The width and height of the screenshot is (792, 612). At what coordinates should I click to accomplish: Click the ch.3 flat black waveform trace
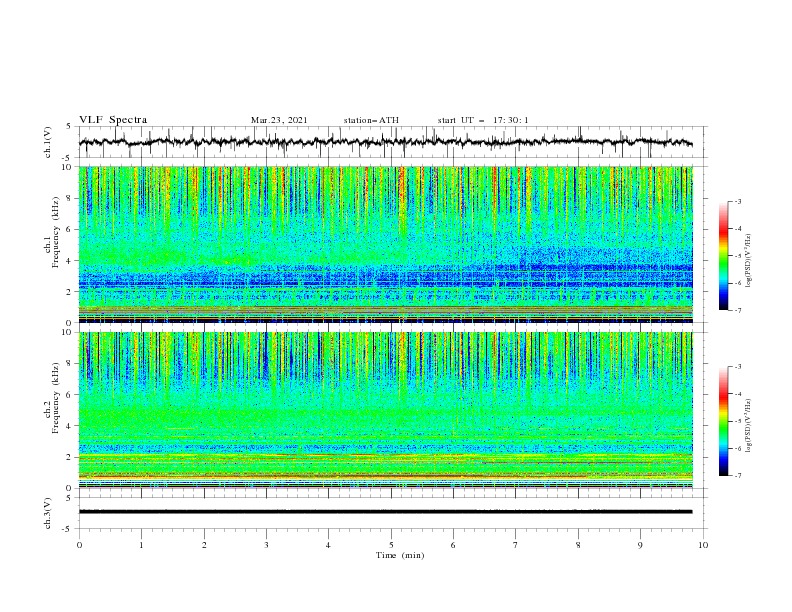pos(386,512)
